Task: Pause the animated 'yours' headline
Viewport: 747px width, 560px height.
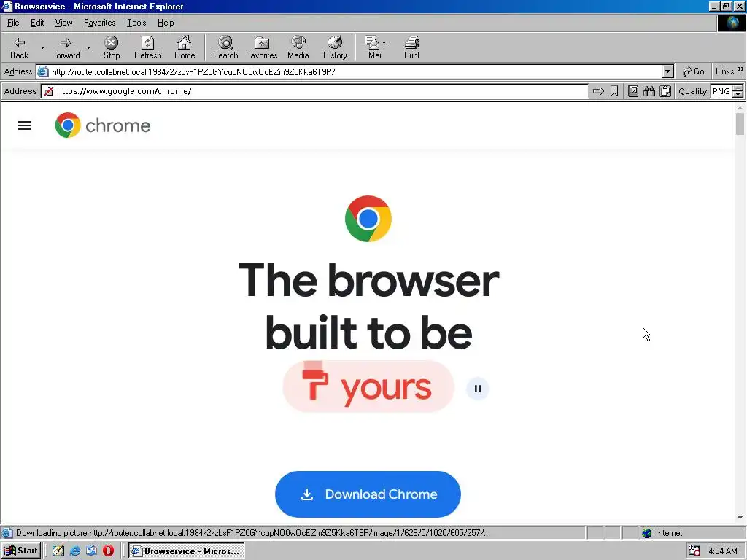Action: pos(477,389)
